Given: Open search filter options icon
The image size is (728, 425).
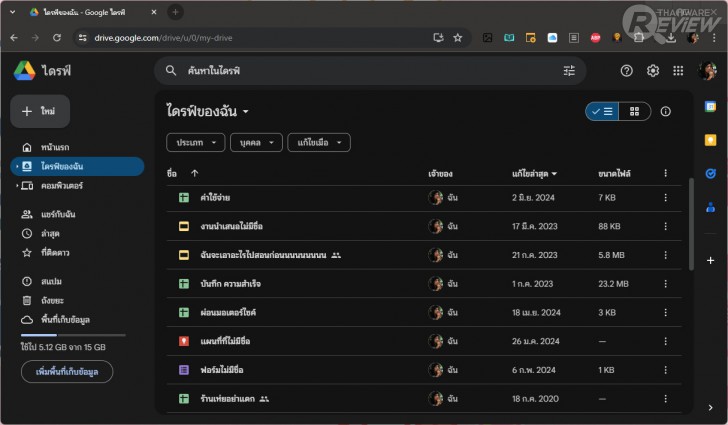Looking at the screenshot, I should [569, 71].
